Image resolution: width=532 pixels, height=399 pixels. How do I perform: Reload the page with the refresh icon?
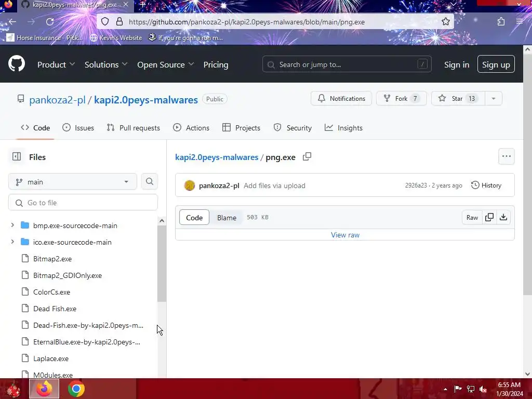[50, 22]
